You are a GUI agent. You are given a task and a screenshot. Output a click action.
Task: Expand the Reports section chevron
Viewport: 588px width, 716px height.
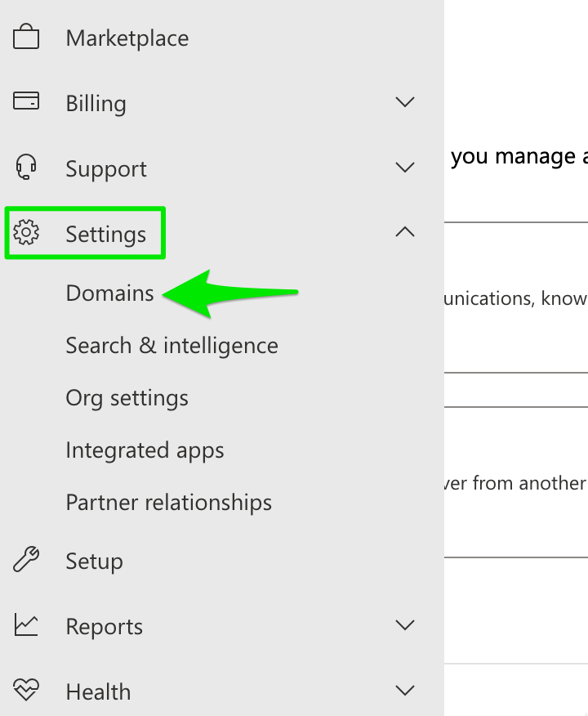[x=405, y=624]
